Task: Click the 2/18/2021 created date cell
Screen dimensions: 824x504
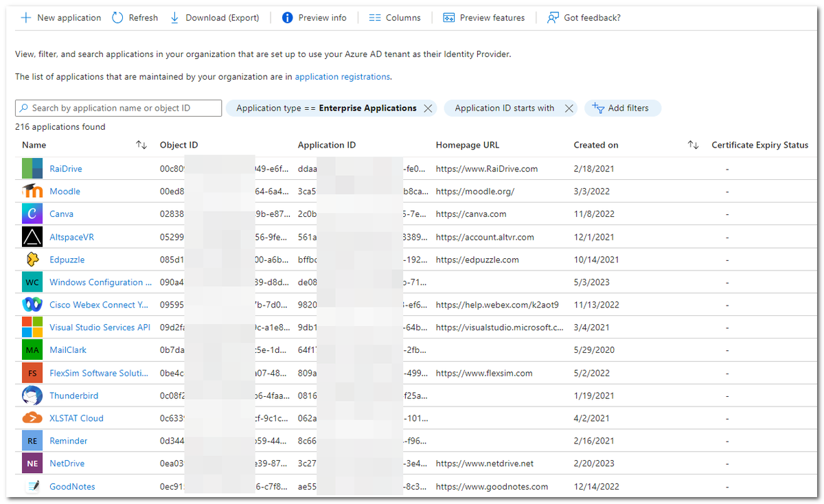Action: click(595, 169)
